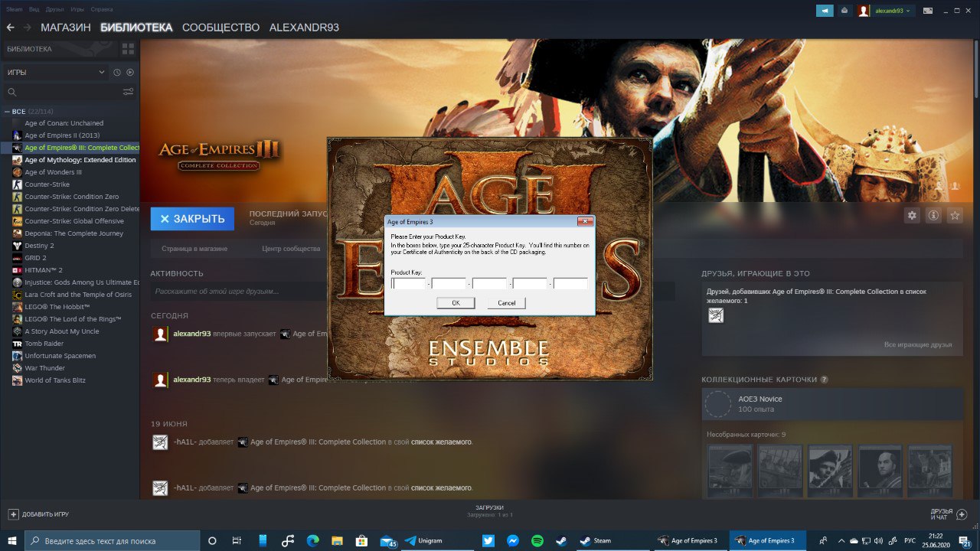This screenshot has width=980, height=551.
Task: Show hidden system tray icons chevron
Action: pos(841,540)
